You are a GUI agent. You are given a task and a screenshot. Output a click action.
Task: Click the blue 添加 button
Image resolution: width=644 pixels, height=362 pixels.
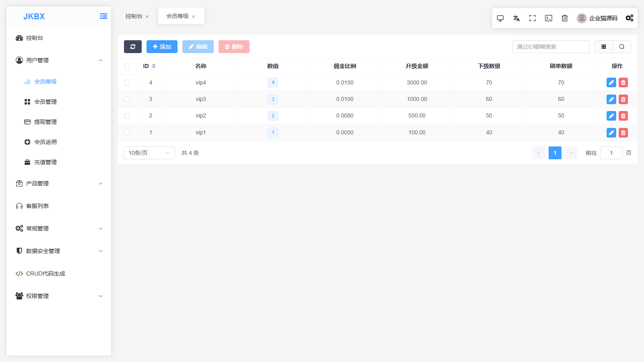point(162,47)
